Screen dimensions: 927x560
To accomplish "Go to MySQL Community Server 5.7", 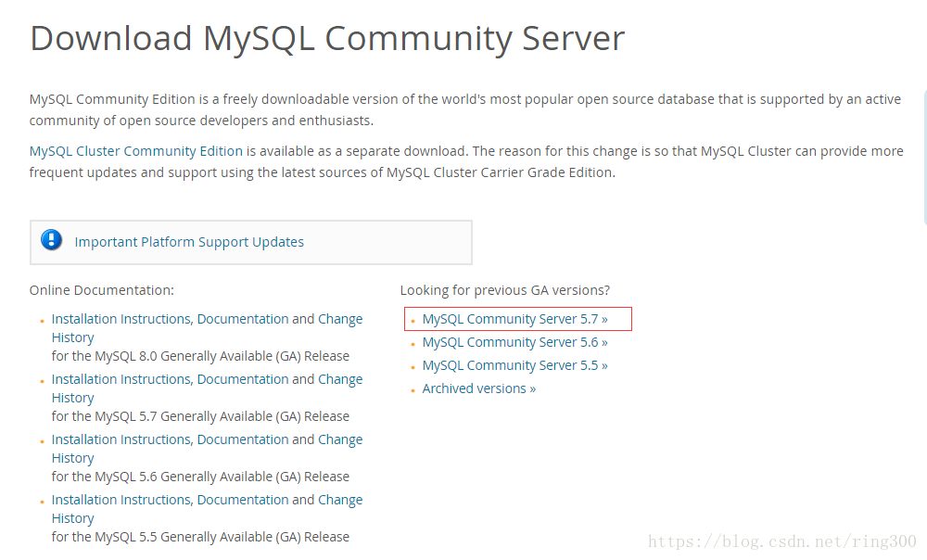I will (514, 319).
